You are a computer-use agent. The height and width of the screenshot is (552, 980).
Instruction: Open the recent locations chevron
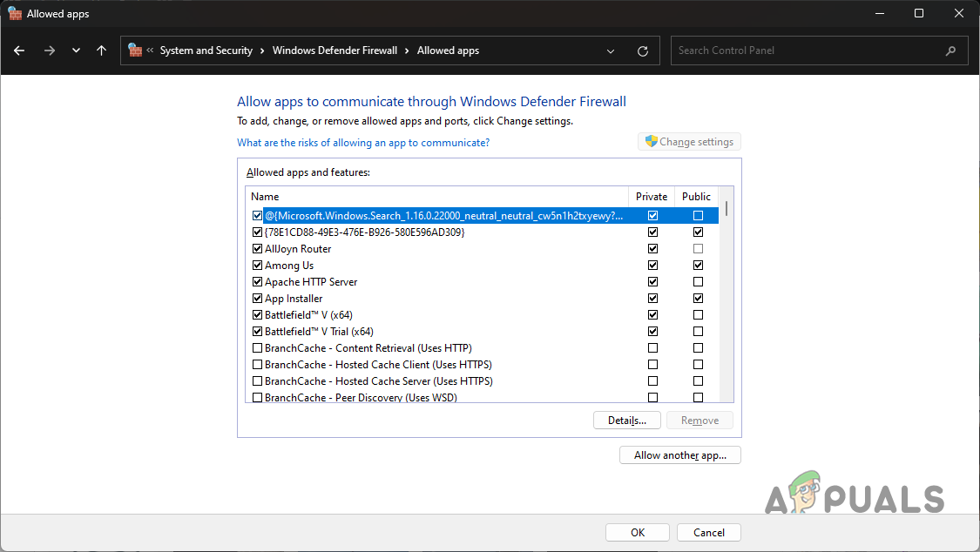coord(76,50)
